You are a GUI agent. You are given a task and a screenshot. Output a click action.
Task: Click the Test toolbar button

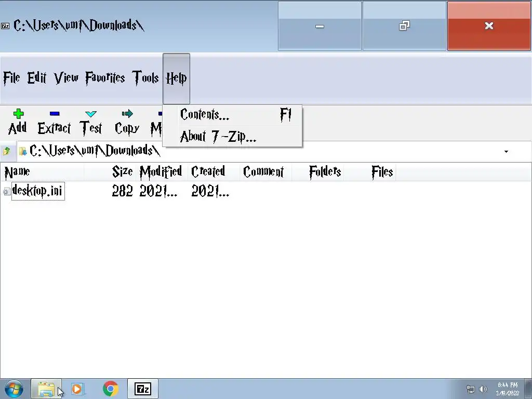(91, 122)
